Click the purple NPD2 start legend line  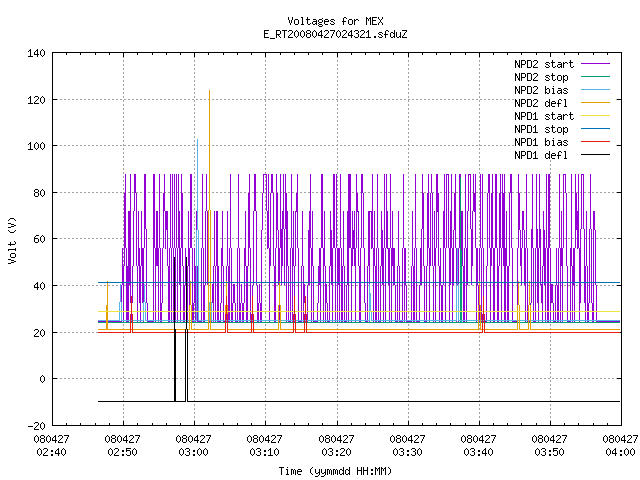point(596,64)
